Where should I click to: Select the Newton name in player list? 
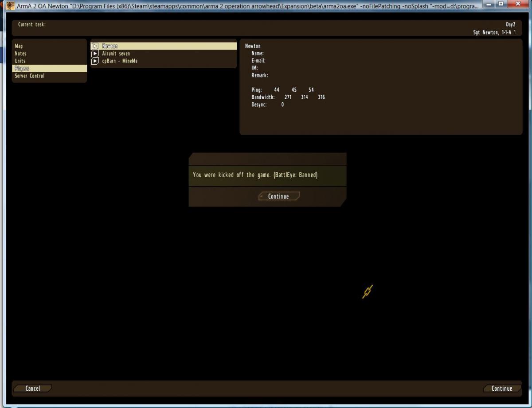(110, 46)
